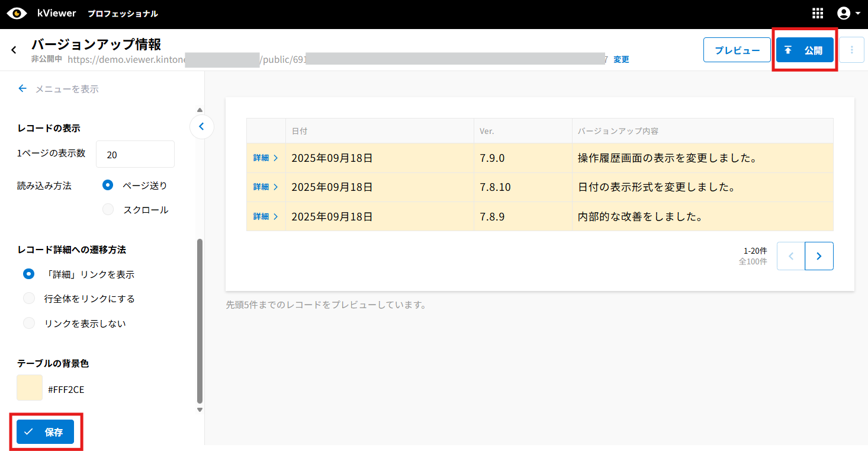Click the 1ページの表示数 input field
This screenshot has height=451, width=868.
tap(135, 155)
